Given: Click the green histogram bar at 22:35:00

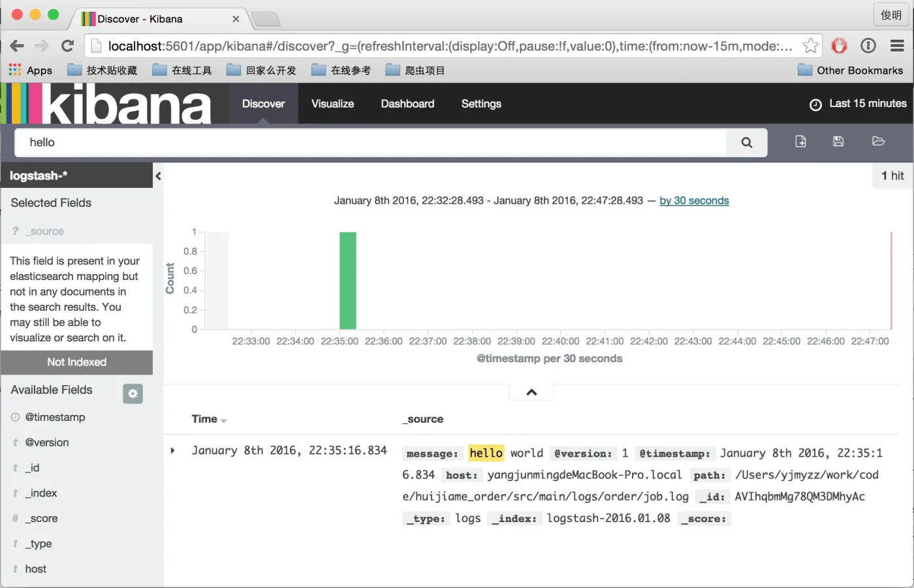Looking at the screenshot, I should [x=347, y=281].
